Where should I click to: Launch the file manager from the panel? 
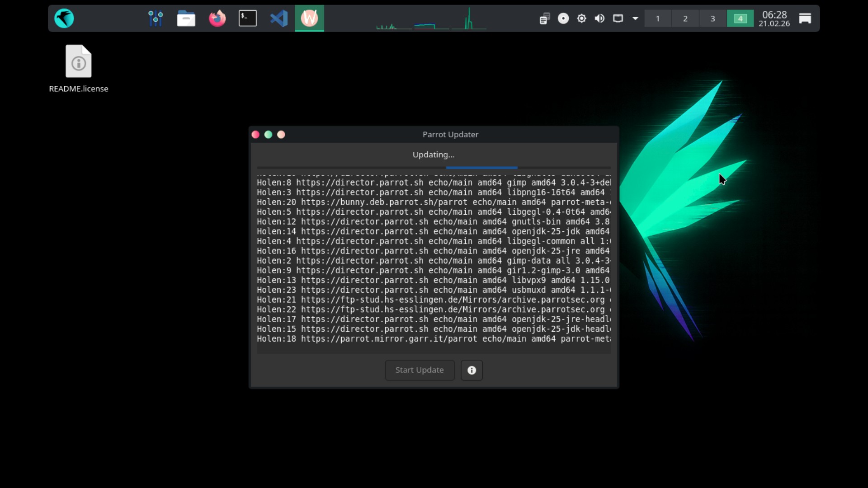pos(186,19)
